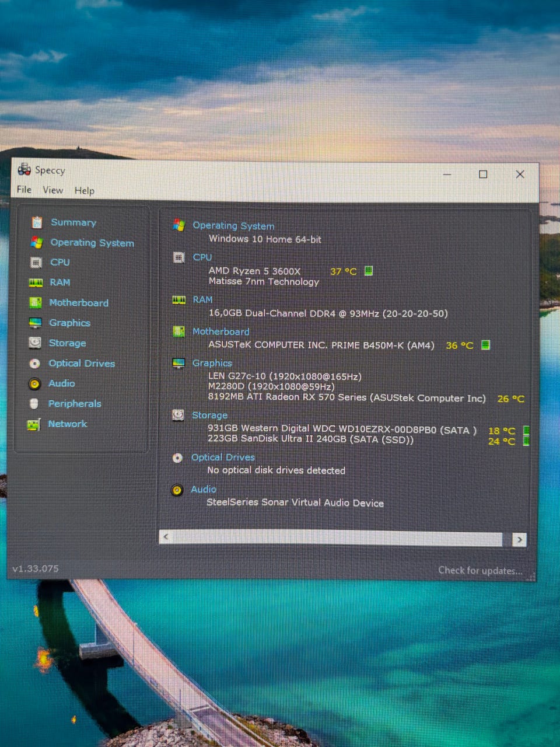Screen dimensions: 560x747
Task: Click the motherboard temperature indicator icon
Action: pyautogui.click(x=485, y=345)
